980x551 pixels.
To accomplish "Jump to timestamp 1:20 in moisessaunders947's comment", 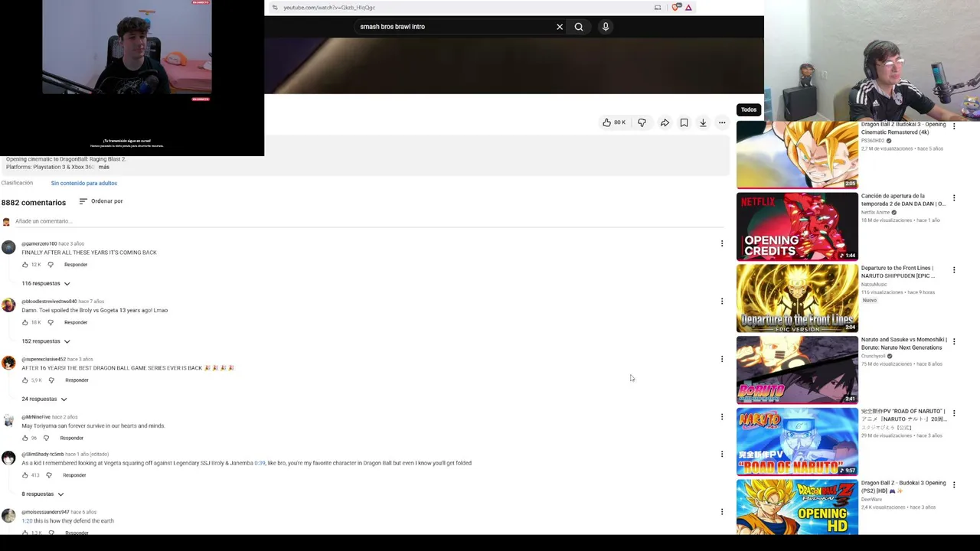I will pos(27,521).
